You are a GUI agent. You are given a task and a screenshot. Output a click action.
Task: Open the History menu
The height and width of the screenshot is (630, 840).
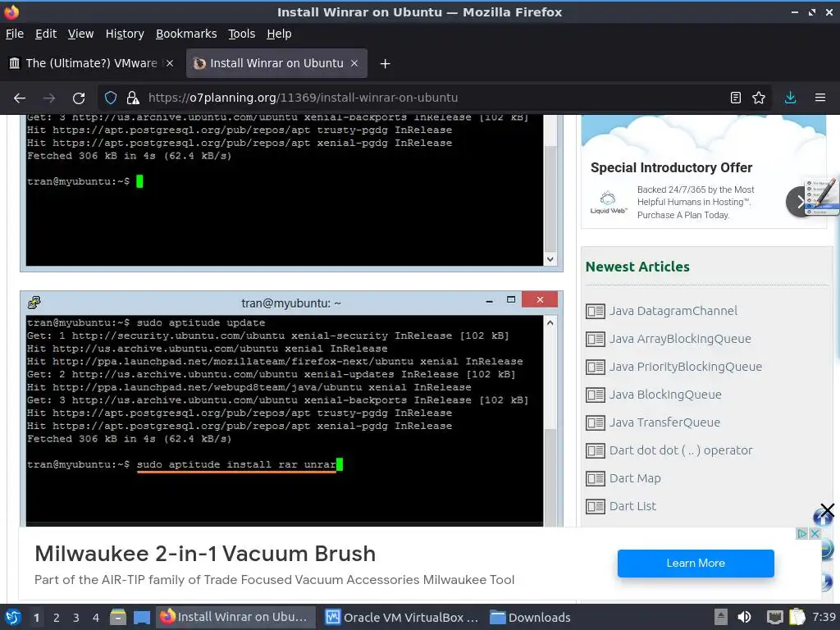(125, 34)
